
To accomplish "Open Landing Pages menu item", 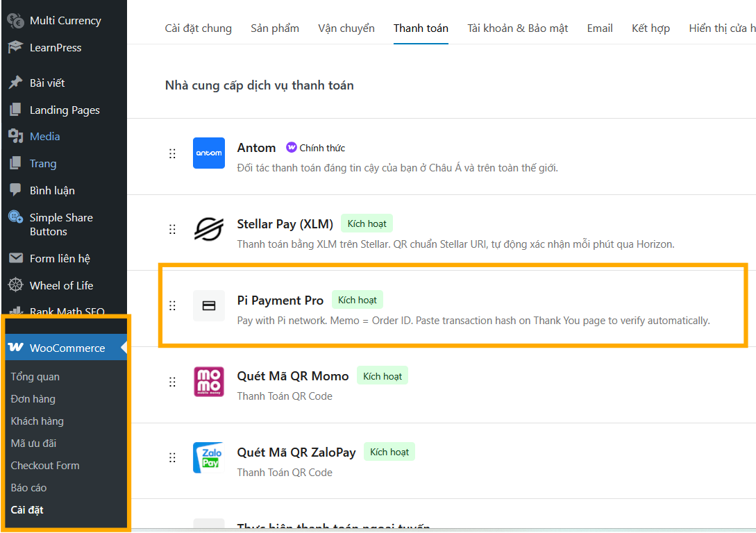I will (x=64, y=110).
